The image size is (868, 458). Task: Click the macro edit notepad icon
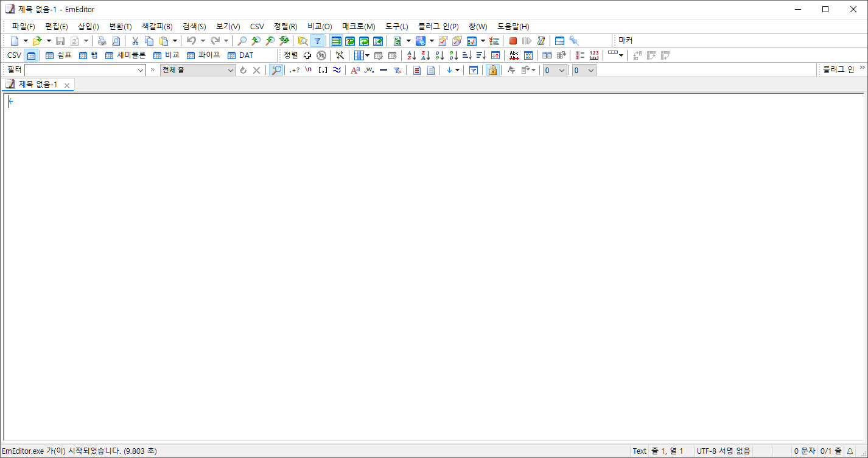click(541, 41)
